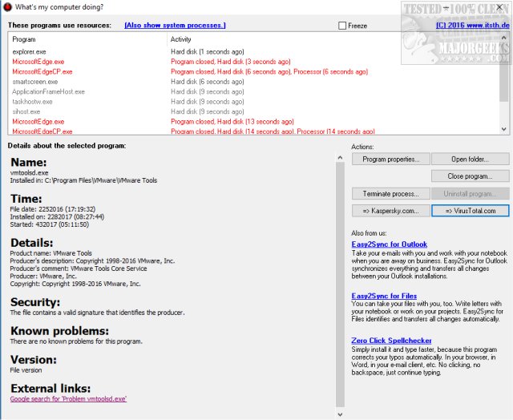Open the Easy2Sync for Files link
This screenshot has height=420, width=513.
coord(384,296)
